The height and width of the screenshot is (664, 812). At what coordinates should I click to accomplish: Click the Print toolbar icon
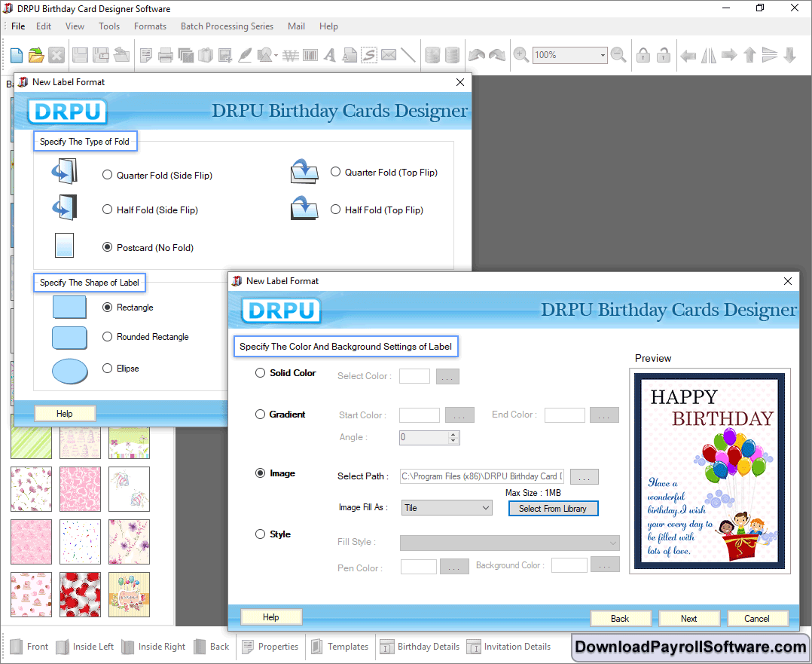click(x=165, y=55)
